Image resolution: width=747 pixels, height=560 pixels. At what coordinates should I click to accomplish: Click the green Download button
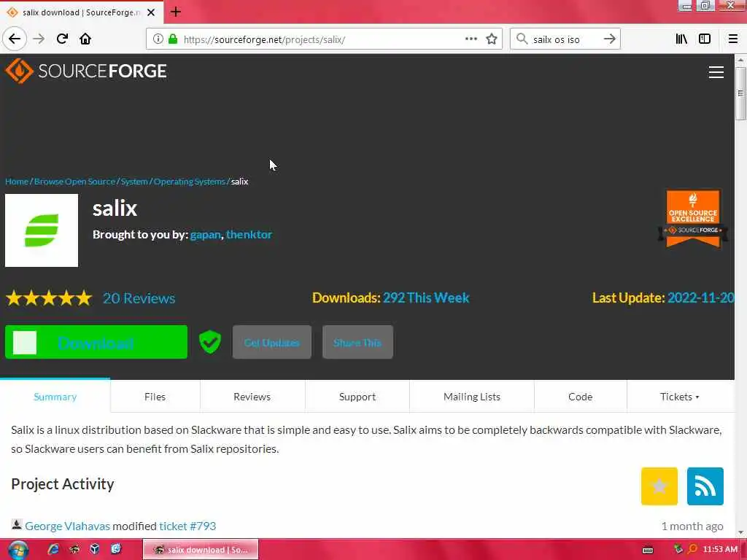tap(96, 342)
